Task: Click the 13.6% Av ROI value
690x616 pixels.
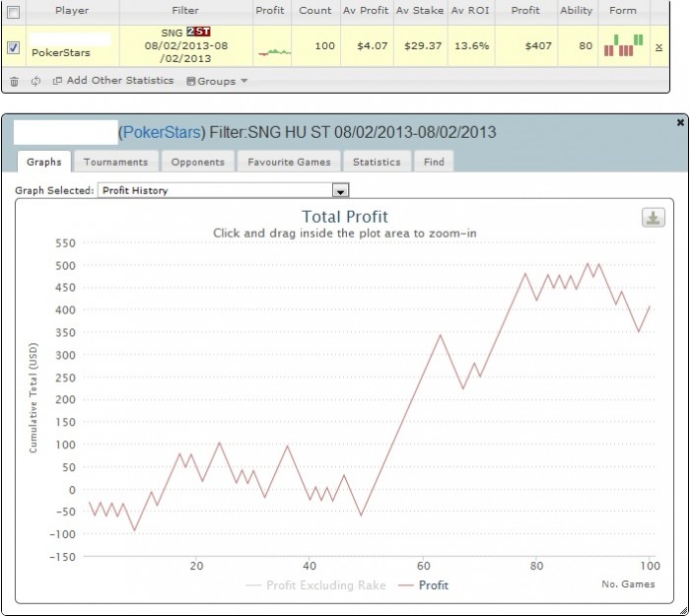Action: tap(471, 45)
